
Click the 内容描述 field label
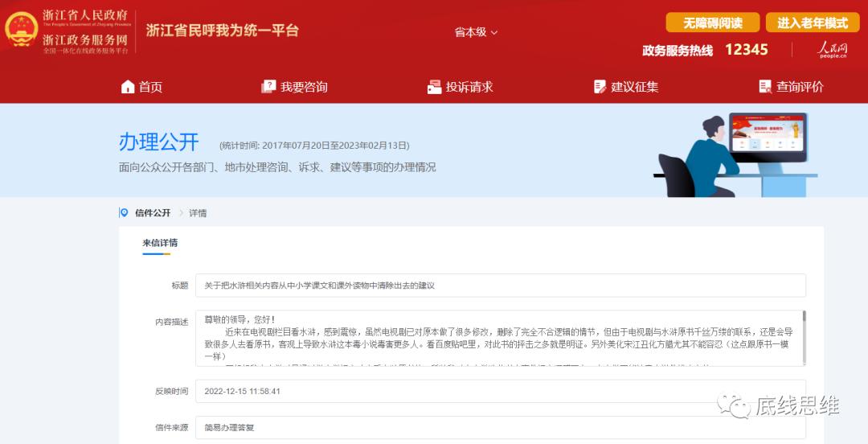tap(172, 322)
